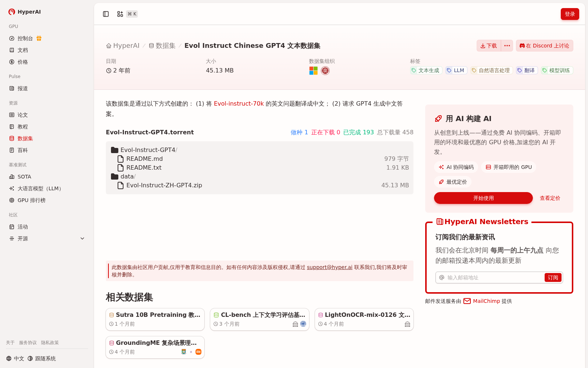The width and height of the screenshot is (588, 368).
Task: Click the Microsoft organization logo
Action: pyautogui.click(x=313, y=71)
